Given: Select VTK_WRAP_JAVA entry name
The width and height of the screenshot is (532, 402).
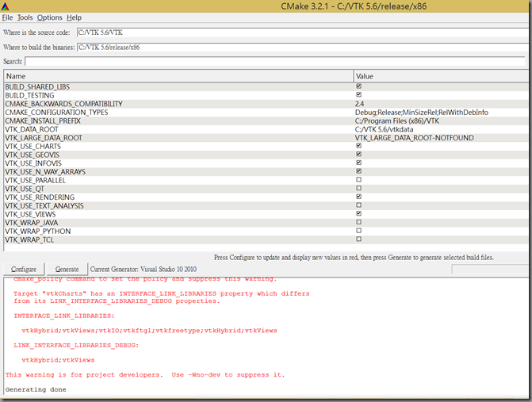Looking at the screenshot, I should pos(32,223).
